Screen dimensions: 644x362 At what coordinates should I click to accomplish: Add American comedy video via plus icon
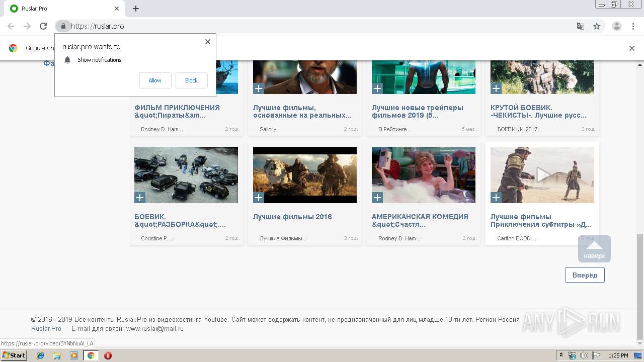point(377,198)
